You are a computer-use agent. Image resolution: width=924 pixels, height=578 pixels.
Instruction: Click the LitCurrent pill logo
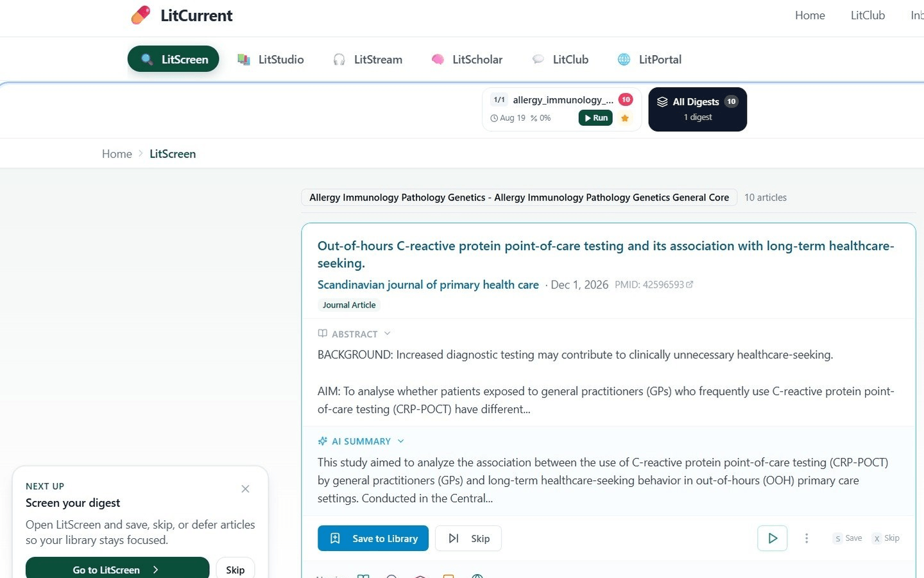141,15
